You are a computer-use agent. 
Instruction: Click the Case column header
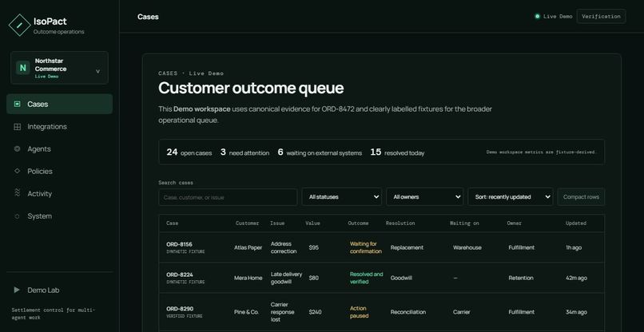coord(172,223)
